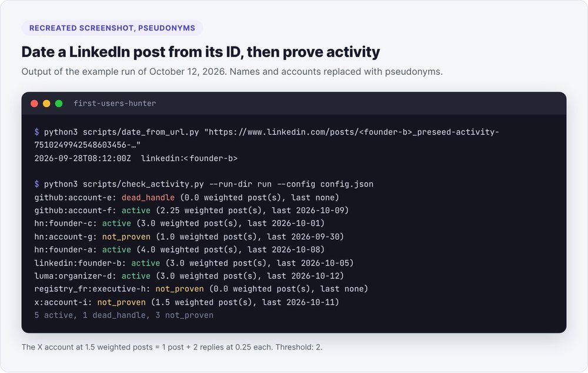Click the terminal title first-users-hunter

(115, 104)
